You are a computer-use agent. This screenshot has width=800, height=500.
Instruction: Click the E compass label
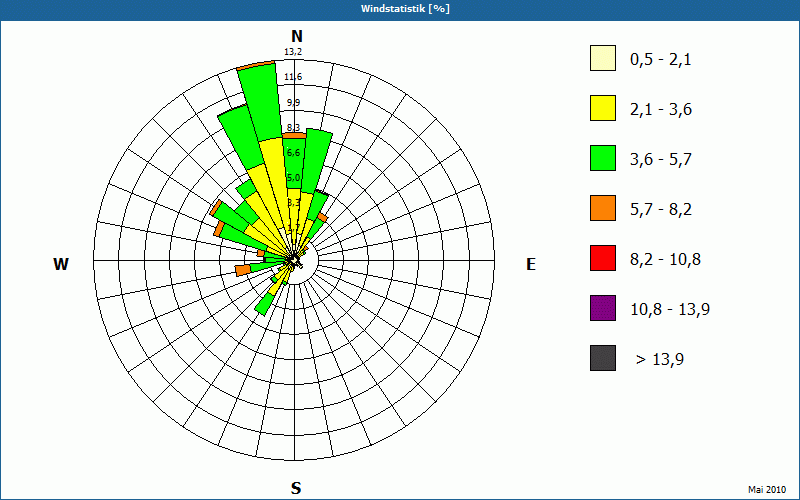[531, 264]
